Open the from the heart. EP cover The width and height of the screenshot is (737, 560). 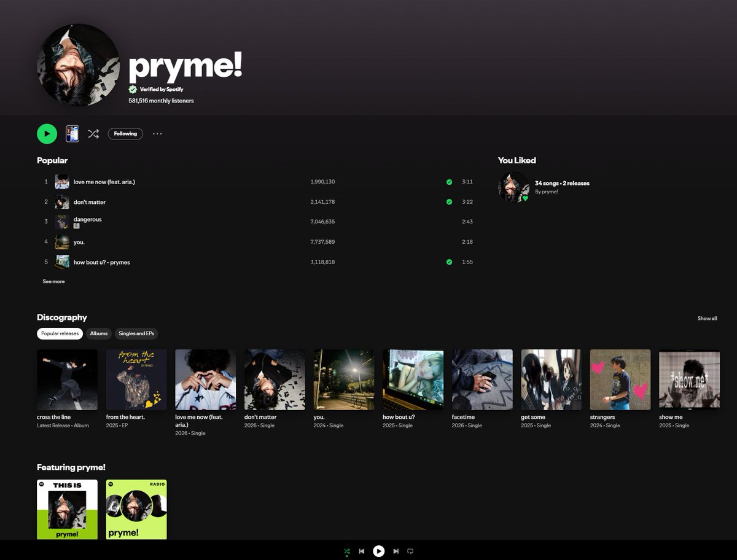coord(136,379)
